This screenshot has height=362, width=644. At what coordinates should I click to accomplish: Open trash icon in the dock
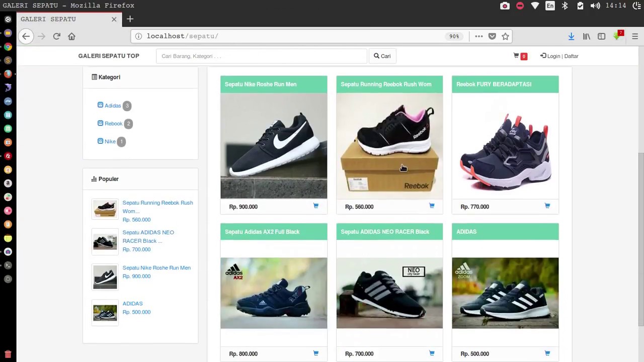(8, 354)
